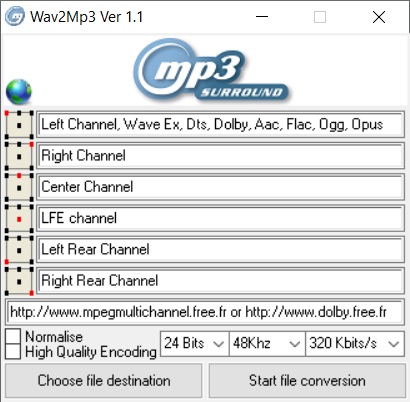Screen dimensions: 410x402
Task: Click the Choose file destination button
Action: tap(104, 380)
